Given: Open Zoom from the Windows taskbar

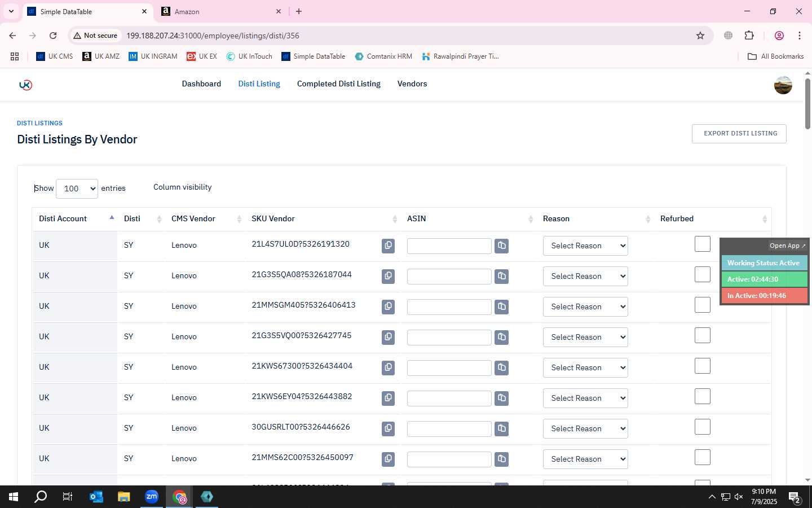Looking at the screenshot, I should 152,497.
